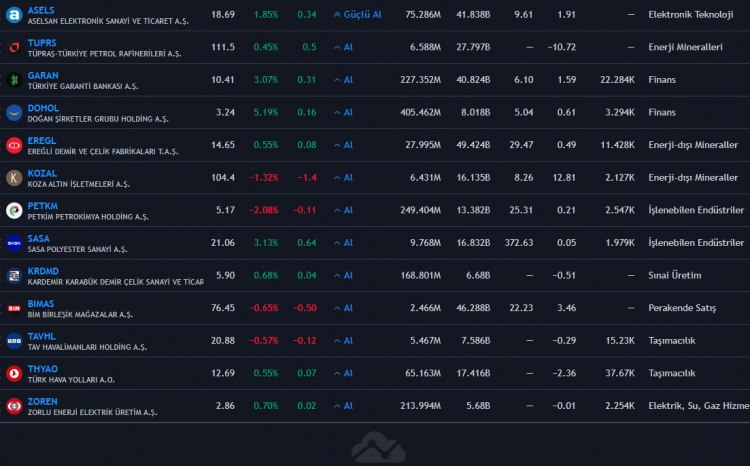
Task: Click the GARAN change percent 3.07%
Action: point(265,80)
